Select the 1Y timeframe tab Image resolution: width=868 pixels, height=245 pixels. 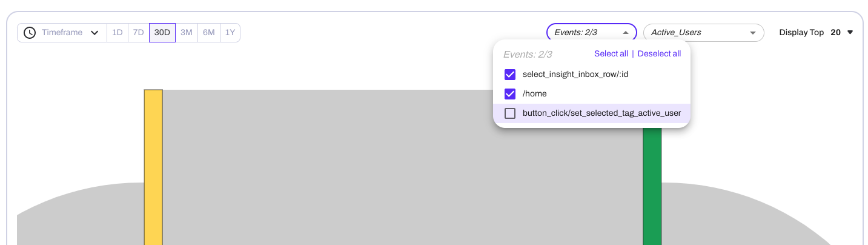click(230, 33)
